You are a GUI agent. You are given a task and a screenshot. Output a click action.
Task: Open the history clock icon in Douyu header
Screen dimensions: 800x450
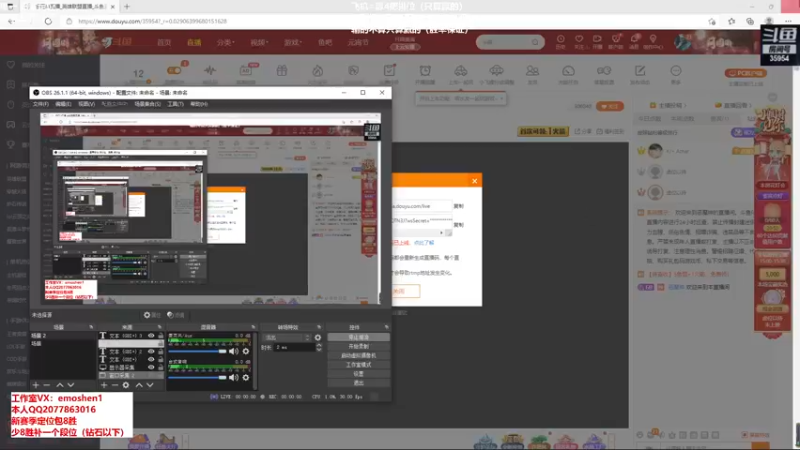(560, 41)
